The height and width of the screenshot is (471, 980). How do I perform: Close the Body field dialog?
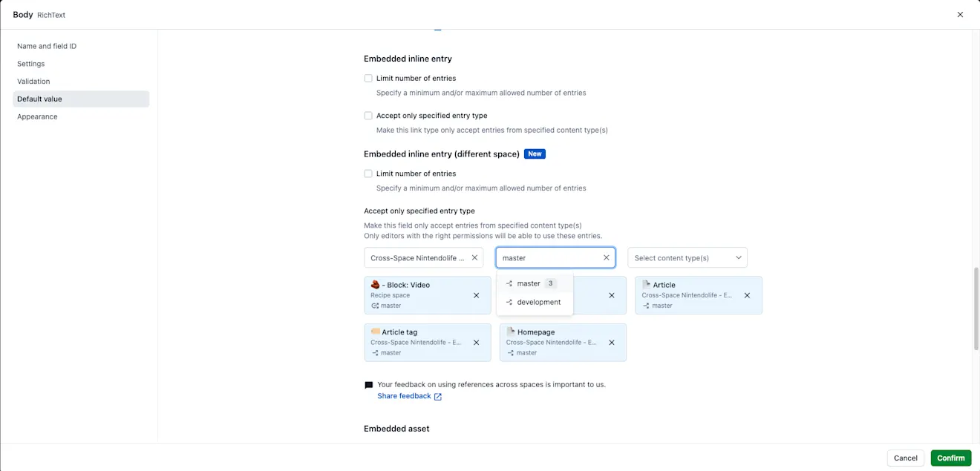960,15
